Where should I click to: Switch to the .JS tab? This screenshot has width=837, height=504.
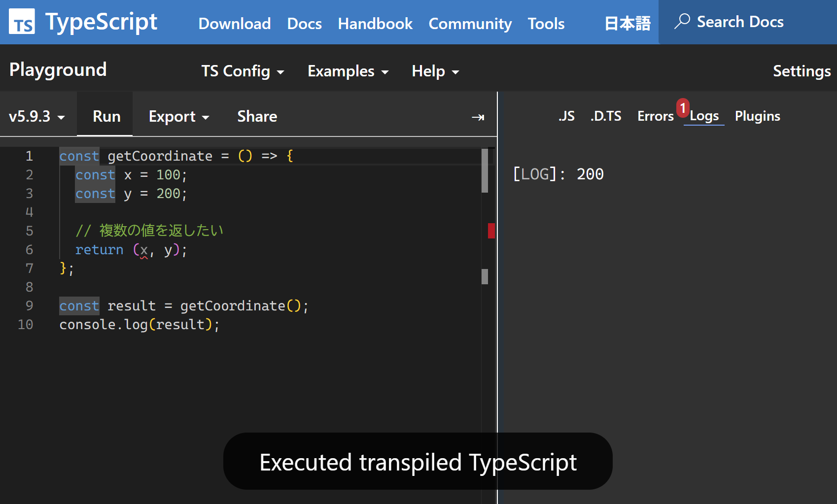coord(566,116)
